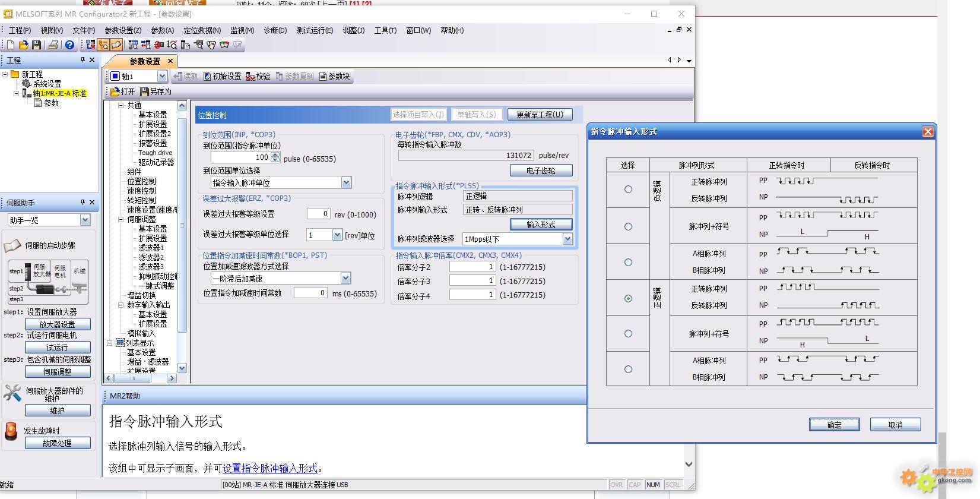Click the amplifier with document toolbar icon

click(185, 45)
